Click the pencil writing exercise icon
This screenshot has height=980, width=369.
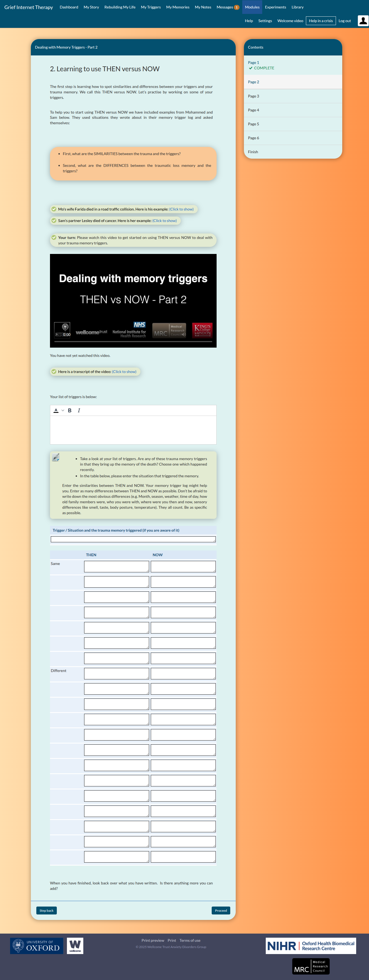[56, 457]
